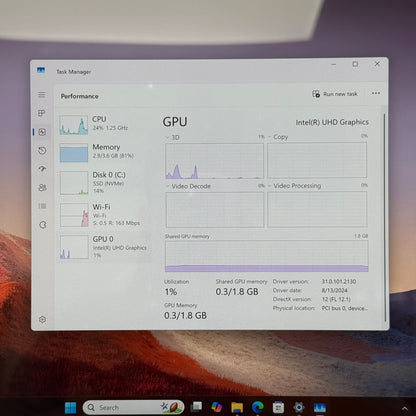The height and width of the screenshot is (416, 416).
Task: Launch Copilot from the taskbar
Action: tap(217, 407)
